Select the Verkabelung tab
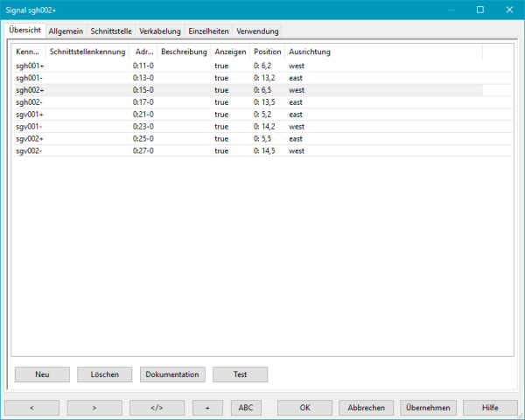Screen dimensions: 525x420 160,31
